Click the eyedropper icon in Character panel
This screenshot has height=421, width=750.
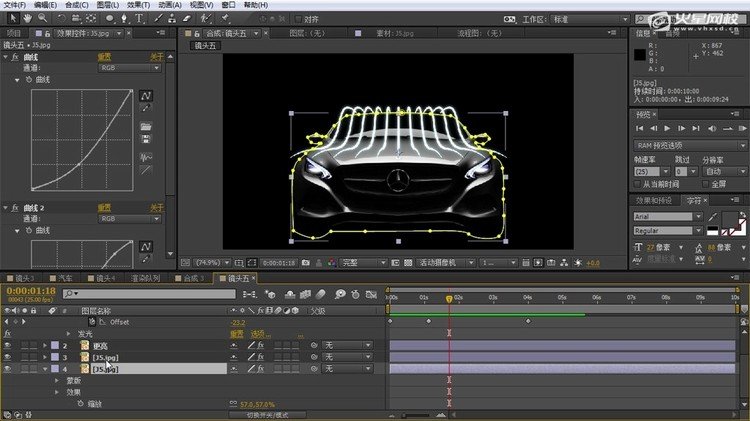[713, 217]
